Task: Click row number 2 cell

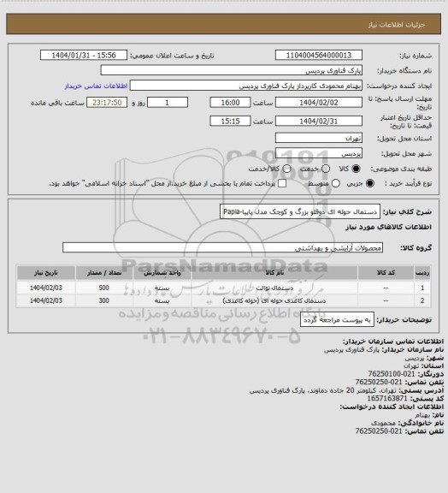Action: [x=422, y=301]
